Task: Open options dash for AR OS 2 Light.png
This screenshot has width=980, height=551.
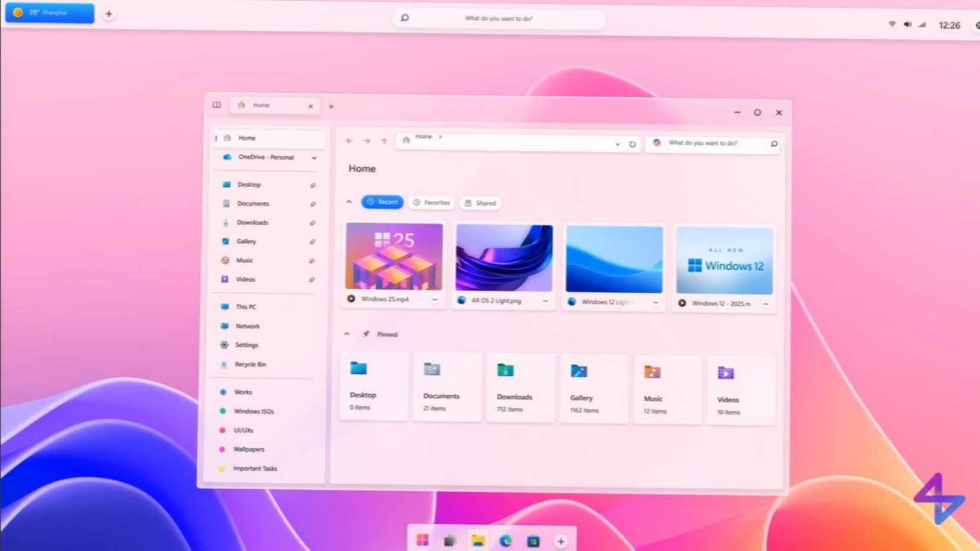Action: (545, 301)
